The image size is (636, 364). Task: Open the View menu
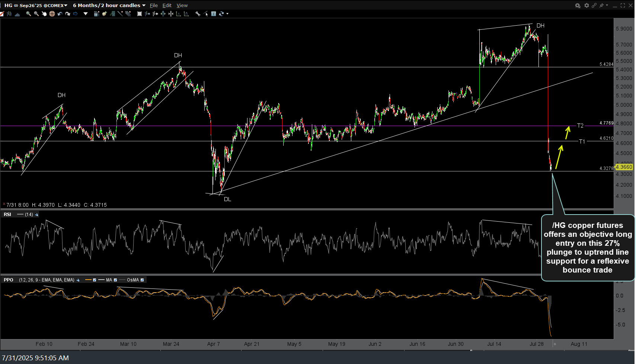[182, 5]
